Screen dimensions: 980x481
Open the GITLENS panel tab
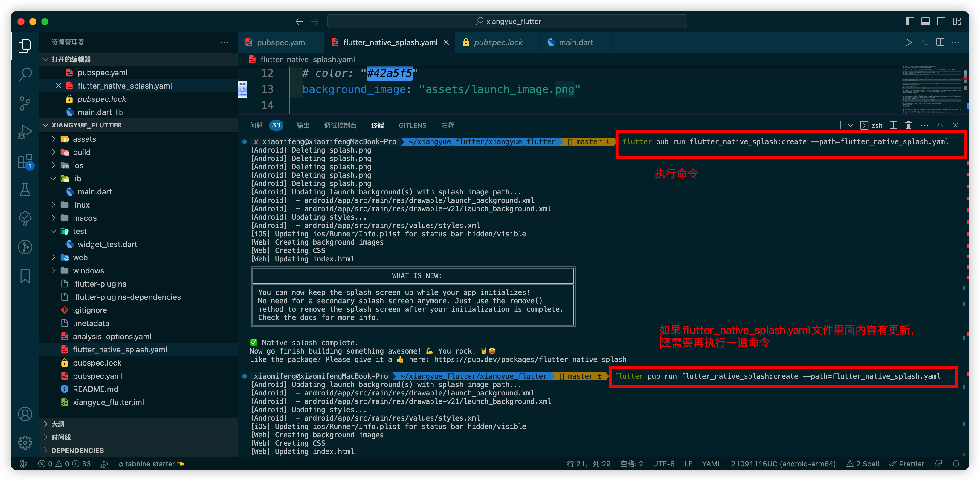point(412,125)
